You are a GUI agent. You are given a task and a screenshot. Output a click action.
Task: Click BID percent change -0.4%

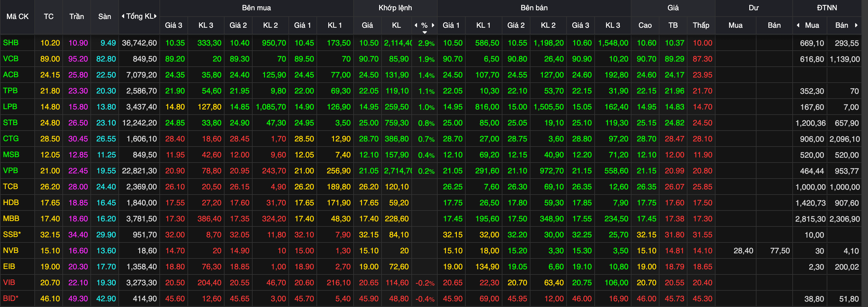click(425, 299)
